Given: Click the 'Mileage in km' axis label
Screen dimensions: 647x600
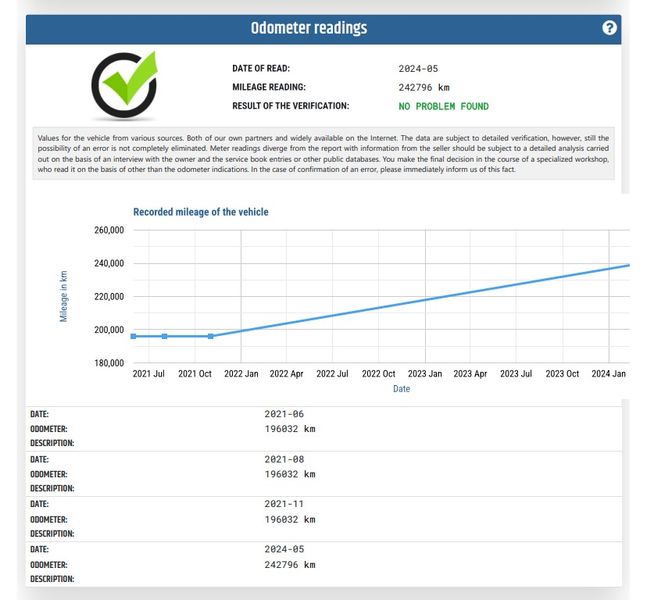Looking at the screenshot, I should pyautogui.click(x=64, y=296).
